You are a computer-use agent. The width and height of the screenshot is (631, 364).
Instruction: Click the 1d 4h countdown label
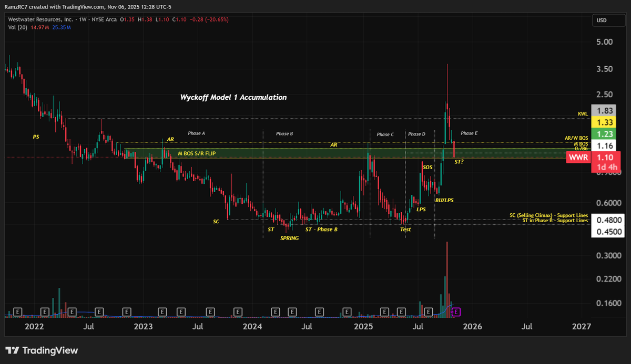[607, 168]
